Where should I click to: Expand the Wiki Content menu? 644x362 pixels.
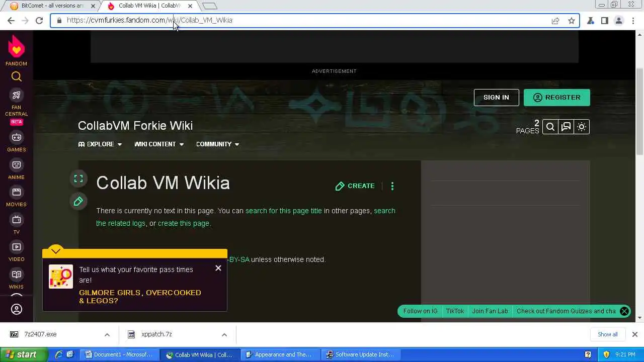(x=159, y=144)
